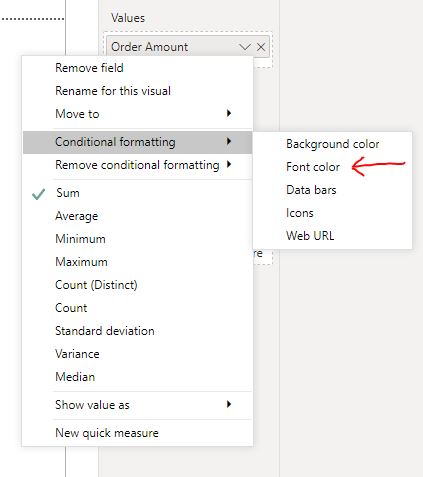This screenshot has height=477, width=423.
Task: Select Count (Distinct) aggregation
Action: click(x=137, y=285)
